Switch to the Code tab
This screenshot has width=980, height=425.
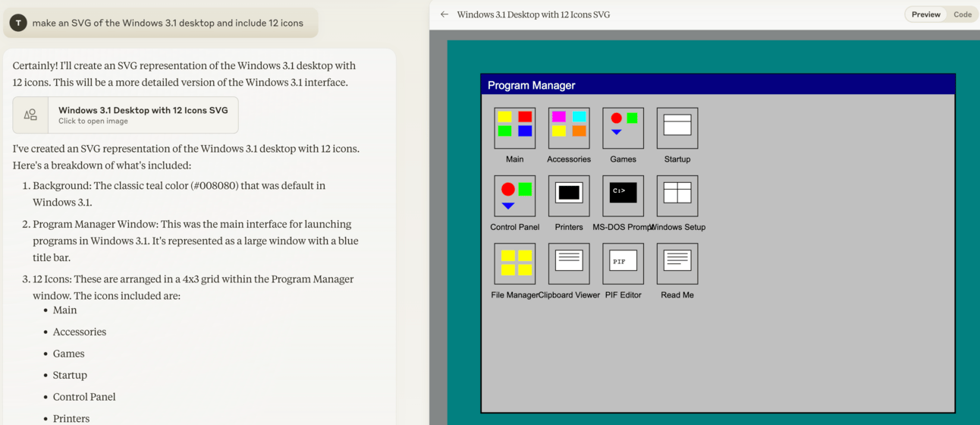(963, 14)
